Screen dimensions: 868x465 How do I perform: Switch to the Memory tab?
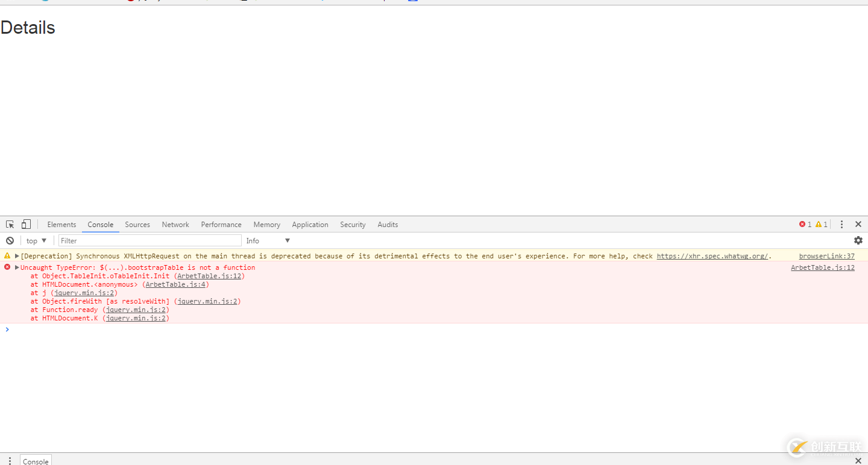pos(267,225)
